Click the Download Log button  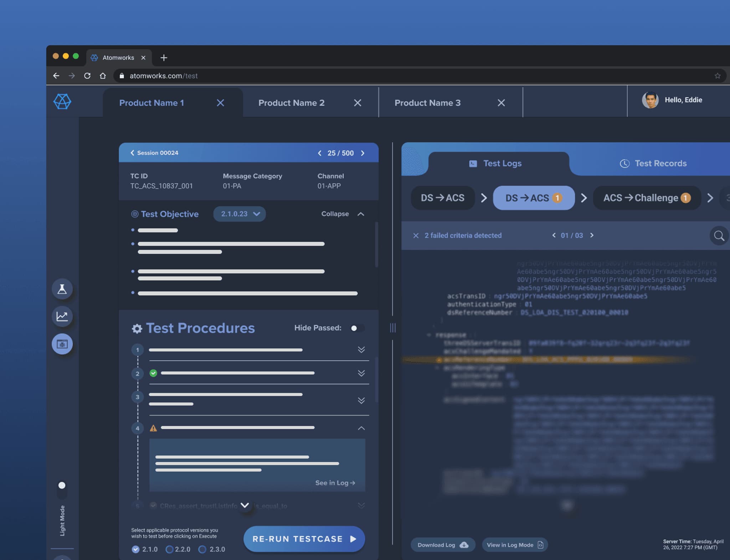tap(442, 545)
